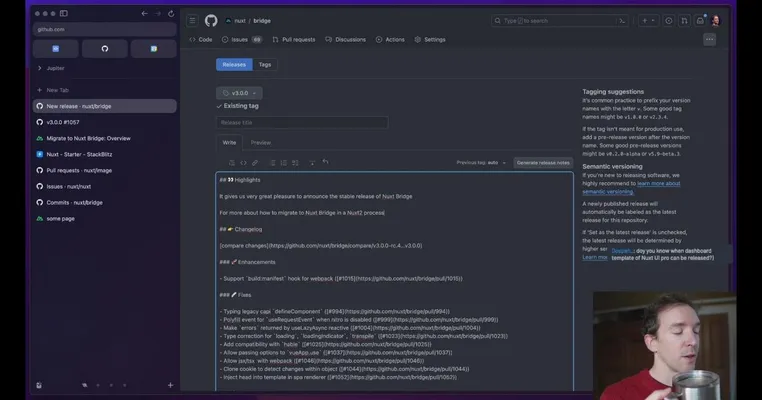This screenshot has height=400, width=762.
Task: Open the command palette icon in search
Action: point(622,21)
